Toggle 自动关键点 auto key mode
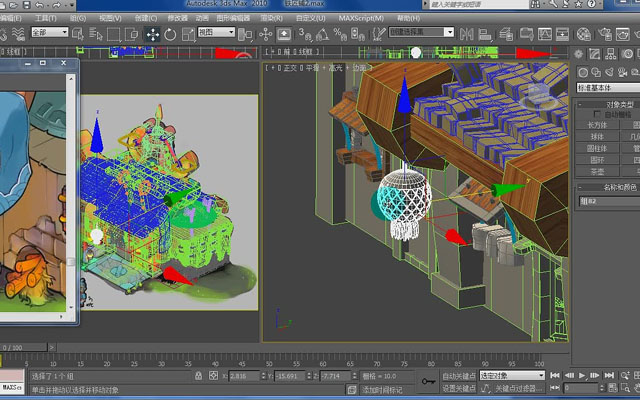The height and width of the screenshot is (400, 640). tap(459, 376)
